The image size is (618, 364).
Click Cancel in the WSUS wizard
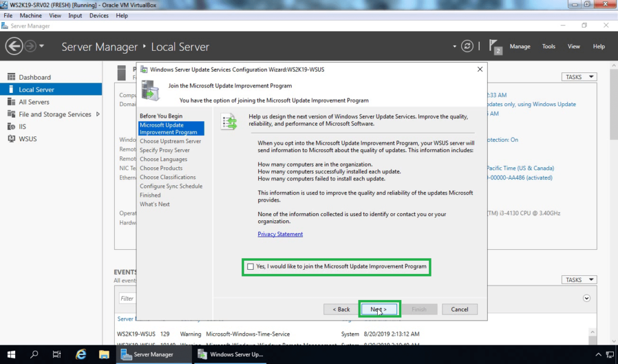click(459, 309)
